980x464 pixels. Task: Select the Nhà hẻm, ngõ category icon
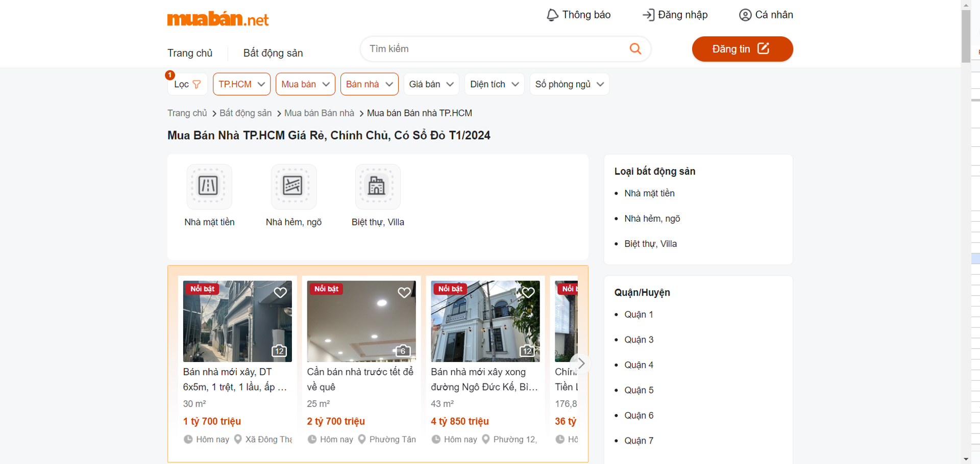pyautogui.click(x=293, y=186)
